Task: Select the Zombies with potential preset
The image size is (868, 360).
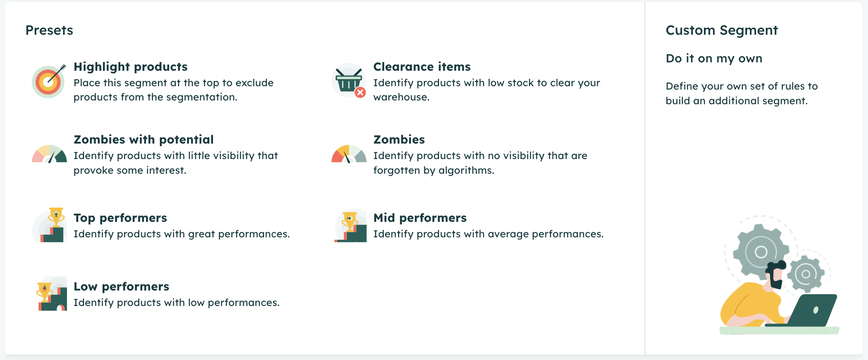Action: click(144, 139)
